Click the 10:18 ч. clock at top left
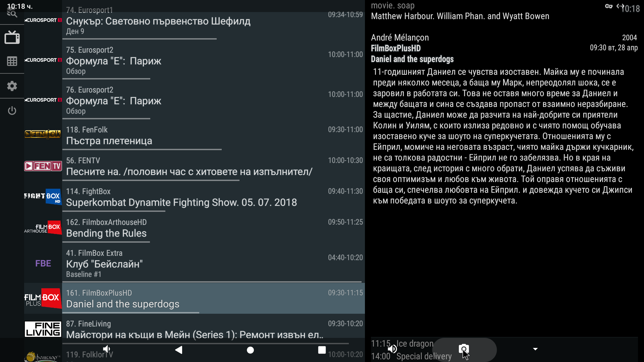This screenshot has width=644, height=362. tap(20, 6)
